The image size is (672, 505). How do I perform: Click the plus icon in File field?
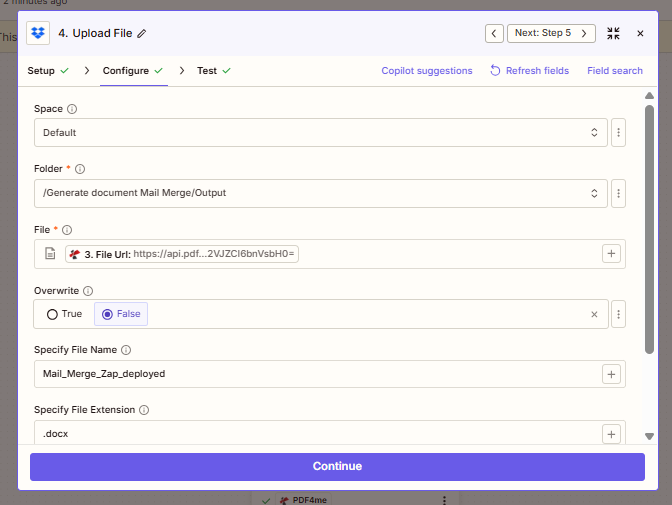[x=611, y=254]
